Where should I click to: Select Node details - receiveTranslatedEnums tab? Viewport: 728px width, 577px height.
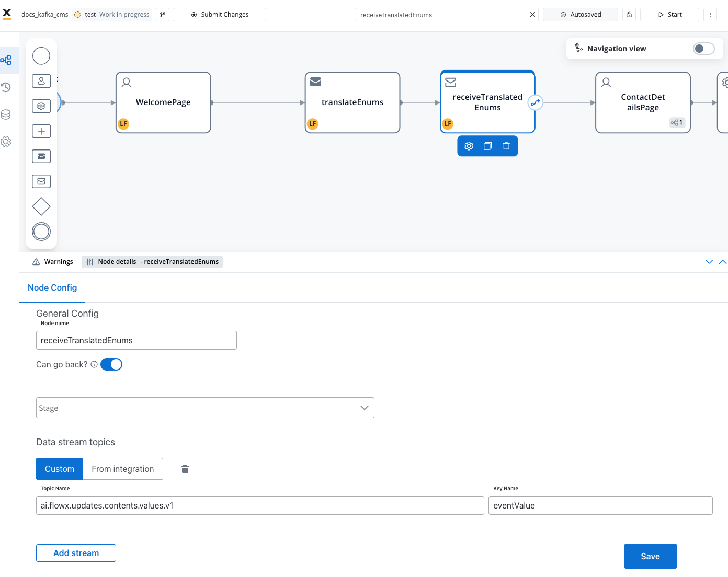[x=152, y=262]
